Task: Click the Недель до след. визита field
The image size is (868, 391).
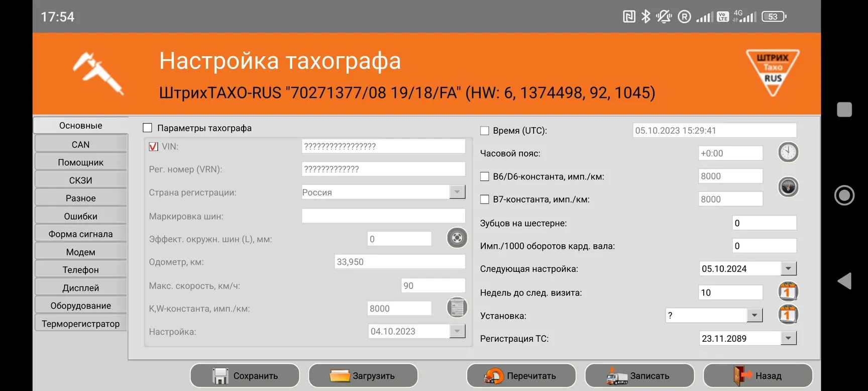Action: (730, 292)
